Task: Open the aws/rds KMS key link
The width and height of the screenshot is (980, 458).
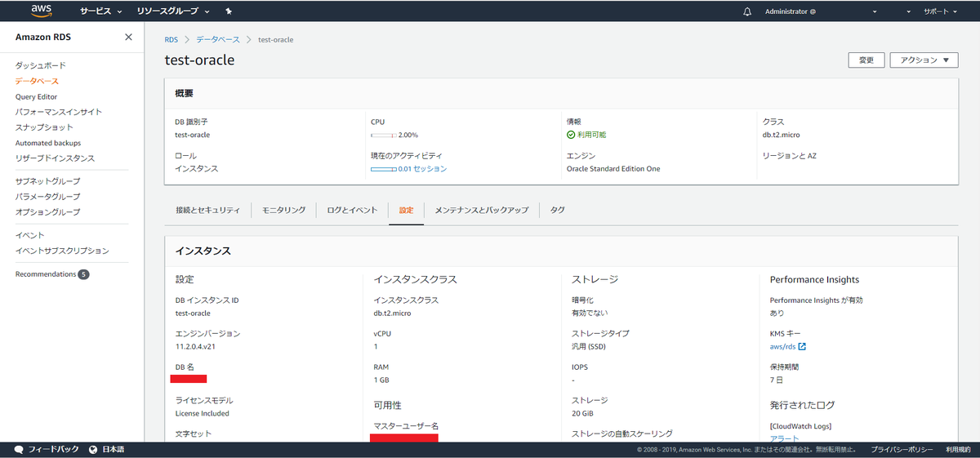Action: (782, 346)
